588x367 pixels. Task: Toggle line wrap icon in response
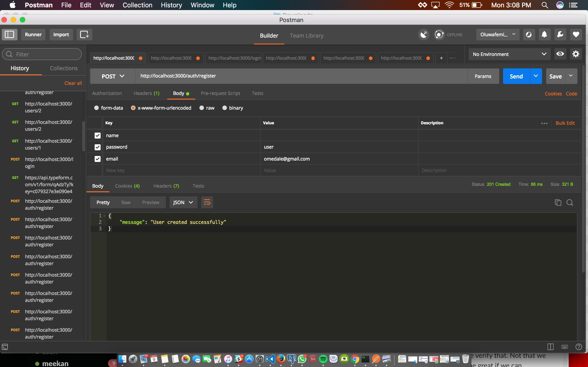(x=207, y=203)
